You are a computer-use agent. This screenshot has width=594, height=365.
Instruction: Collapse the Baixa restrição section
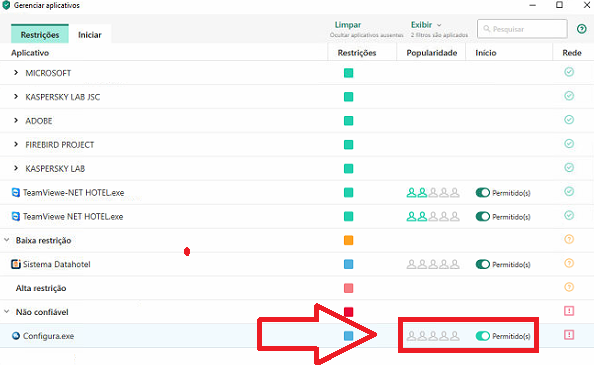(x=6, y=240)
